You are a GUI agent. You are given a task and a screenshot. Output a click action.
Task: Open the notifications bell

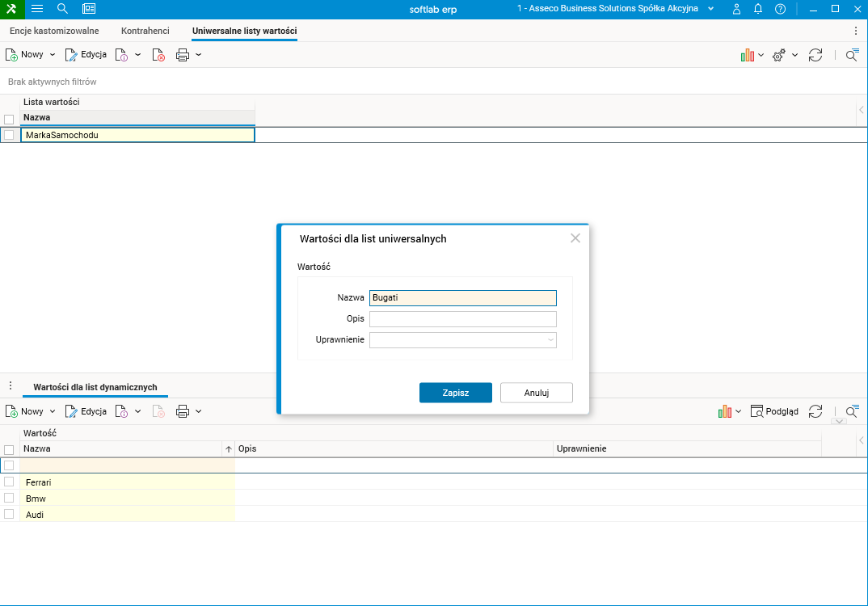[x=758, y=9]
